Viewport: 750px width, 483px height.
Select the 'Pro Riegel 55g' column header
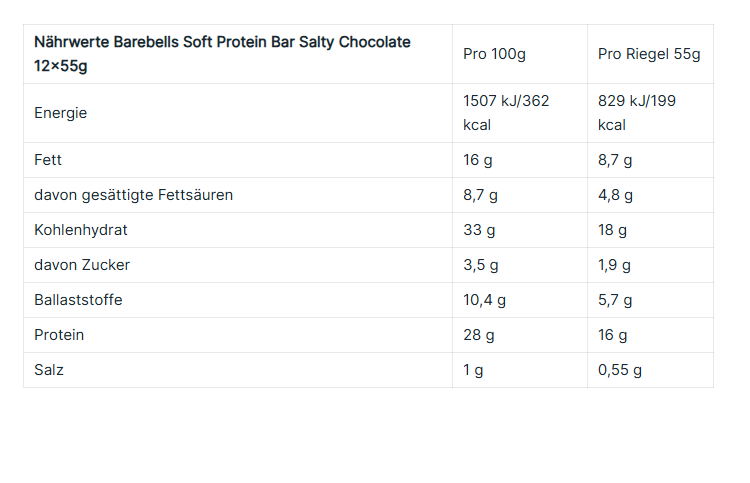(649, 54)
